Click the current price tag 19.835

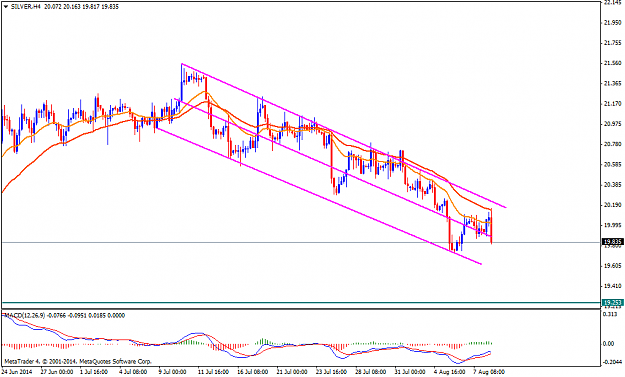pos(613,242)
